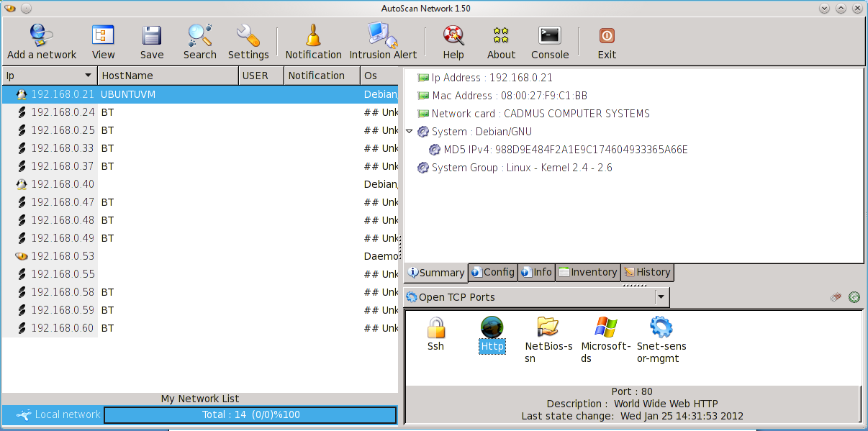This screenshot has height=431, width=868.
Task: Click the My Network List label
Action: (200, 399)
